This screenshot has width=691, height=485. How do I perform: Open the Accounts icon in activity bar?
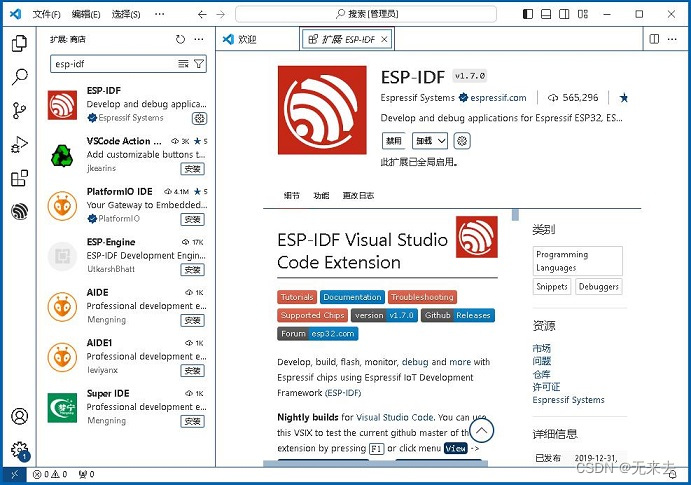click(x=19, y=416)
